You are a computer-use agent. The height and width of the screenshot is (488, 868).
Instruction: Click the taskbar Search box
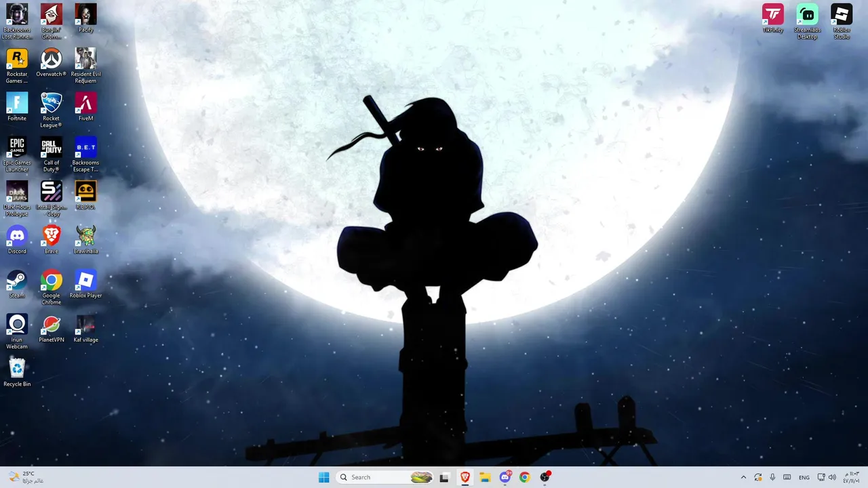pos(384,477)
